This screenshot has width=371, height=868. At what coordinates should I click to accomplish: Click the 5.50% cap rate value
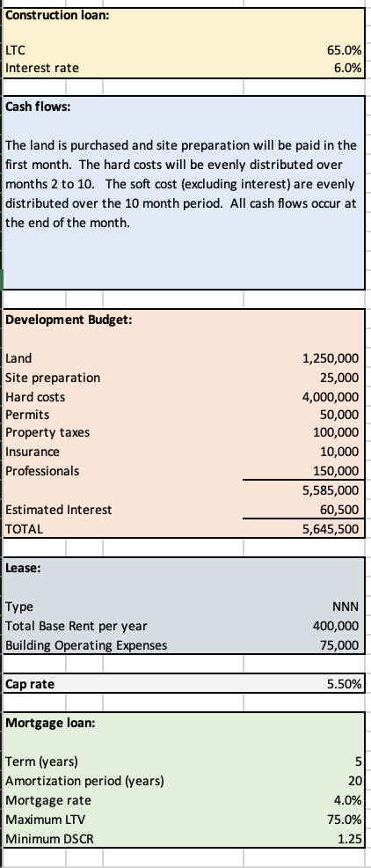[x=345, y=684]
